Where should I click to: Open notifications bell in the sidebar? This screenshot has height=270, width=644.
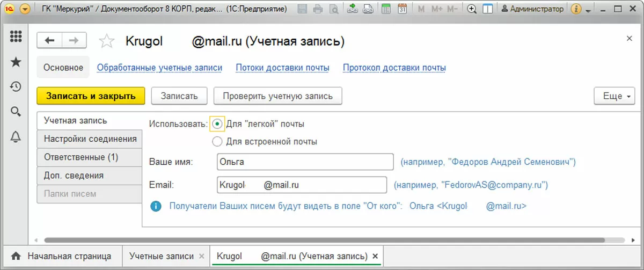(x=16, y=137)
